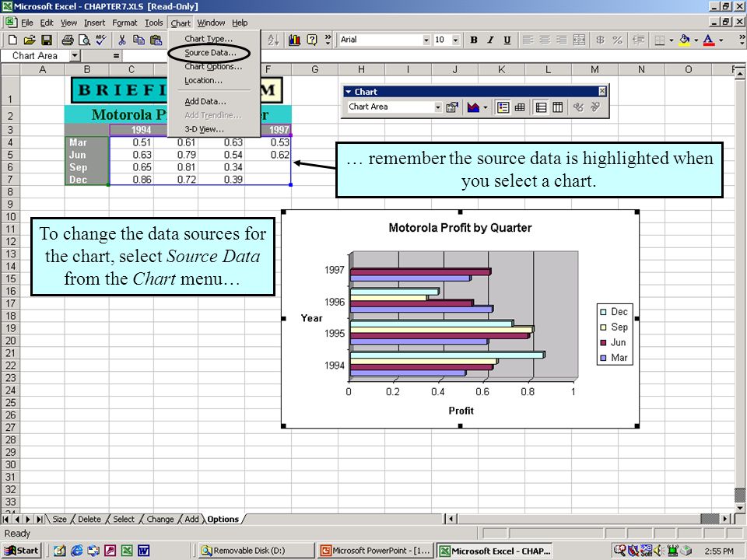The height and width of the screenshot is (560, 747).
Task: Click the vertical scrollbar thumb
Action: tap(739, 495)
